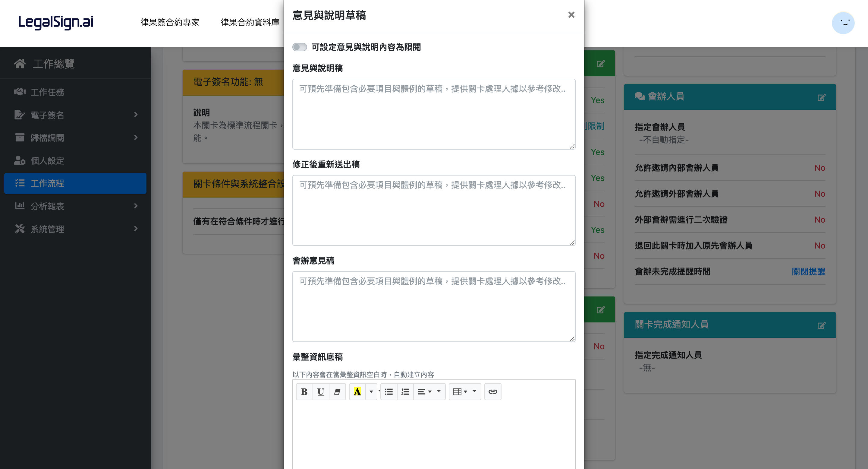The width and height of the screenshot is (868, 469).
Task: Click the 歸檔調閱 sidebar item
Action: point(75,138)
